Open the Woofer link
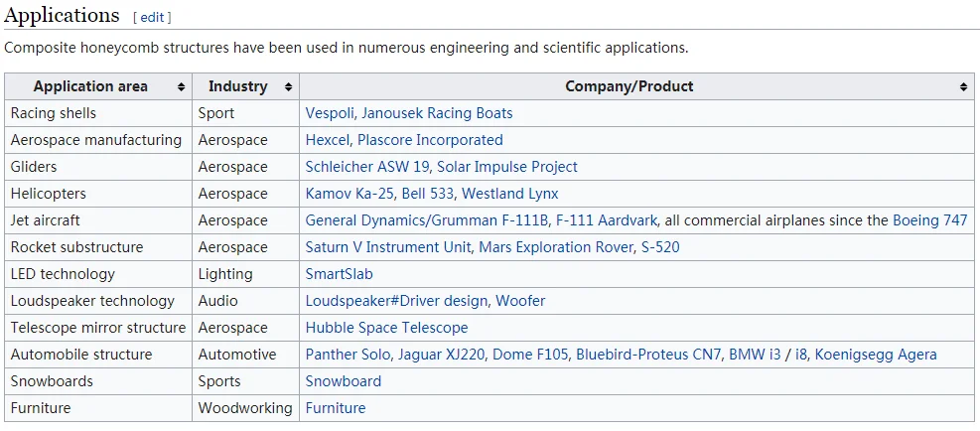980x431 pixels. [x=520, y=301]
